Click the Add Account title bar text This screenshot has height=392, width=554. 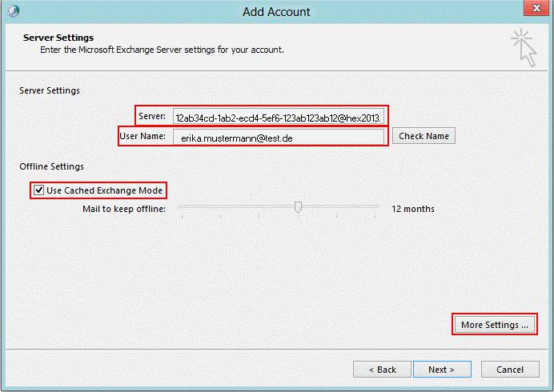pyautogui.click(x=276, y=12)
